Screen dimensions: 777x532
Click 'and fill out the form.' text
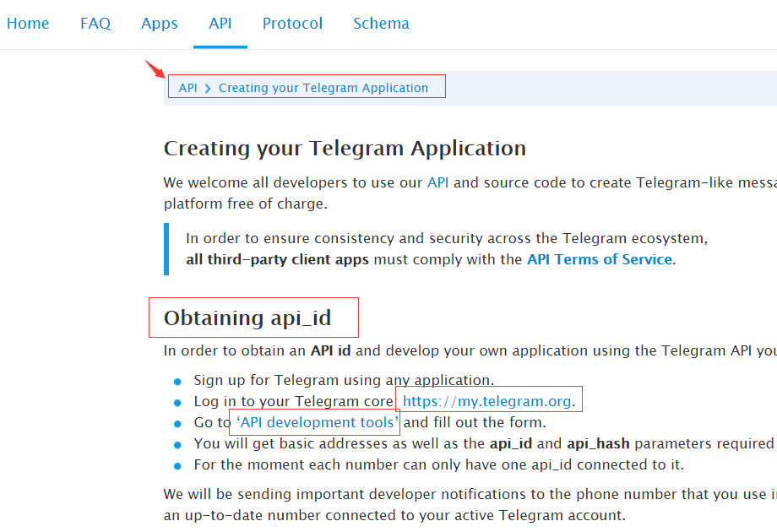[x=475, y=422]
